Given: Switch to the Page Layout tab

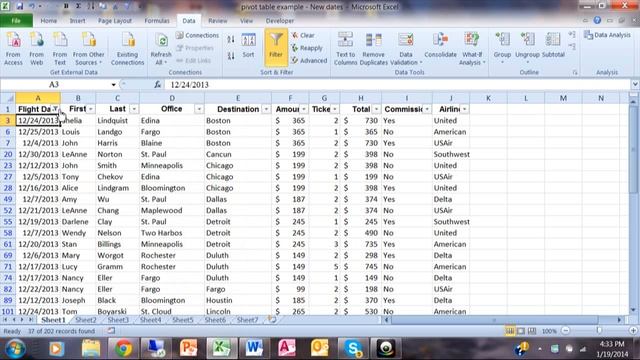Looking at the screenshot, I should tap(115, 21).
